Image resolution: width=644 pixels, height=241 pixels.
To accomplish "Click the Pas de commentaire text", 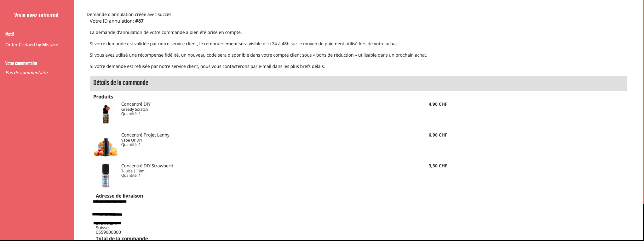I will pos(27,73).
